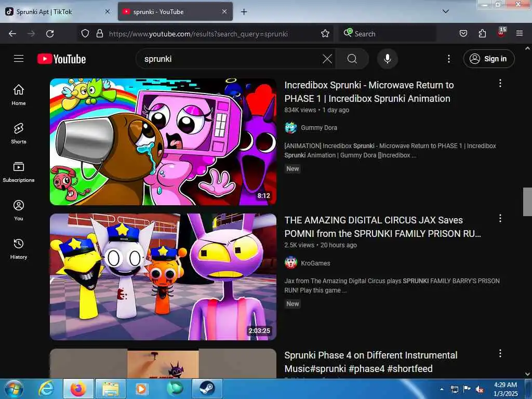The height and width of the screenshot is (399, 532).
Task: Open more options for Microwave Return video
Action: click(x=500, y=84)
